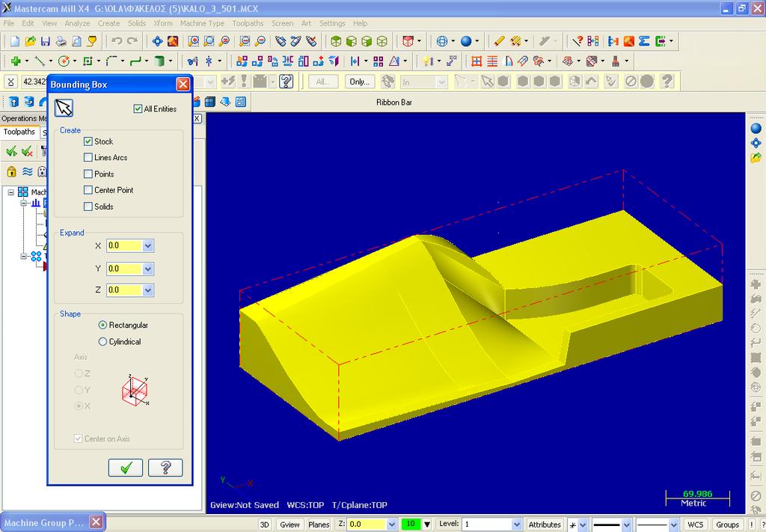The width and height of the screenshot is (766, 532).
Task: Select the Cylindrical shape option
Action: [102, 341]
